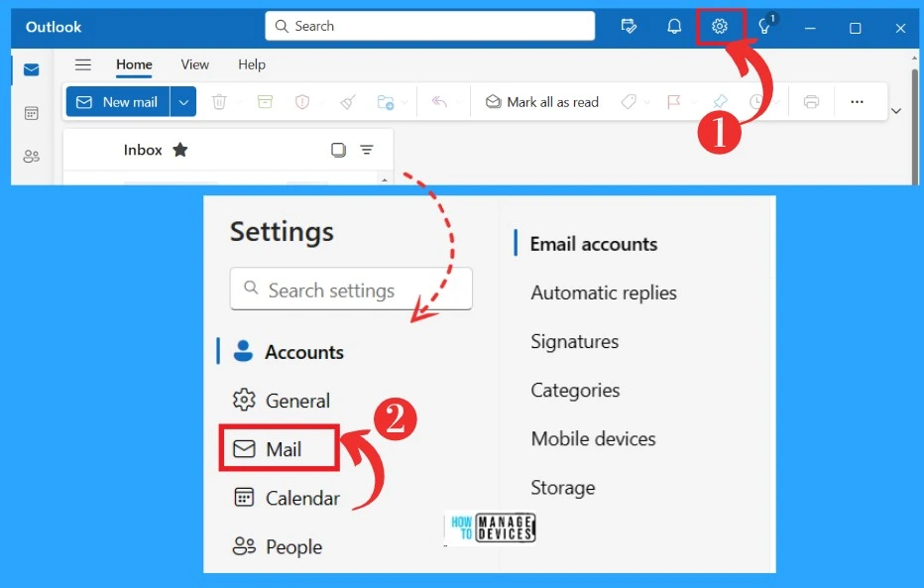Click the Flag icon
The height and width of the screenshot is (588, 924).
[x=673, y=102]
